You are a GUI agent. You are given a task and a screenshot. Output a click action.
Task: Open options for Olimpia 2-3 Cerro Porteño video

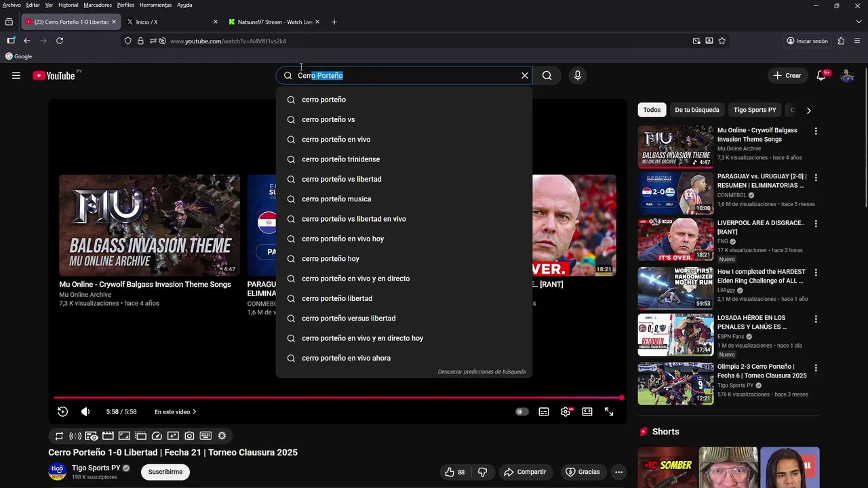point(816,367)
